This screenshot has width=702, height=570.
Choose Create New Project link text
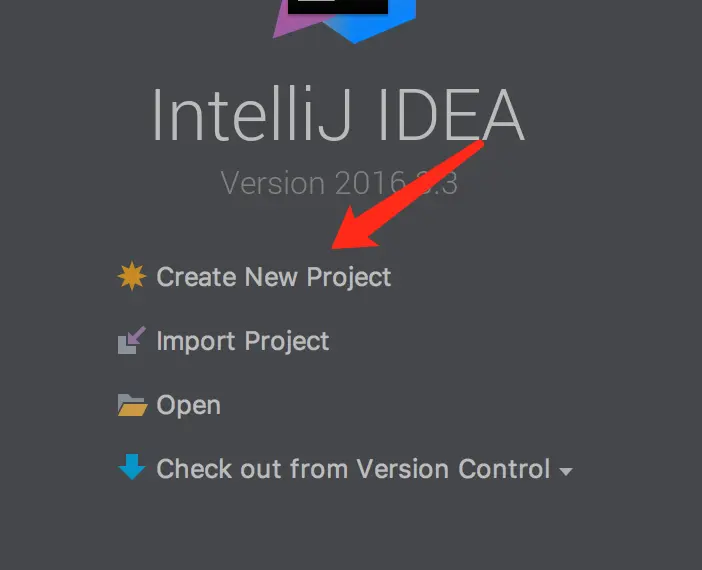[x=274, y=277]
